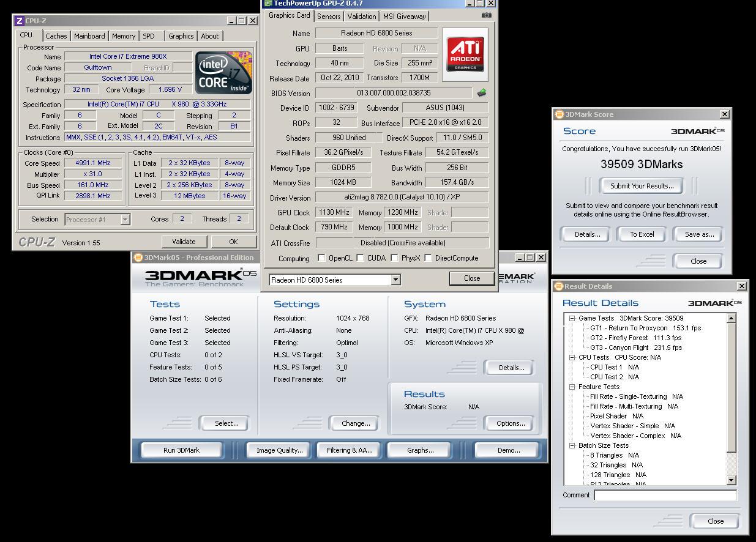Open the Image Quality dialog
The image size is (756, 542).
[x=279, y=450]
